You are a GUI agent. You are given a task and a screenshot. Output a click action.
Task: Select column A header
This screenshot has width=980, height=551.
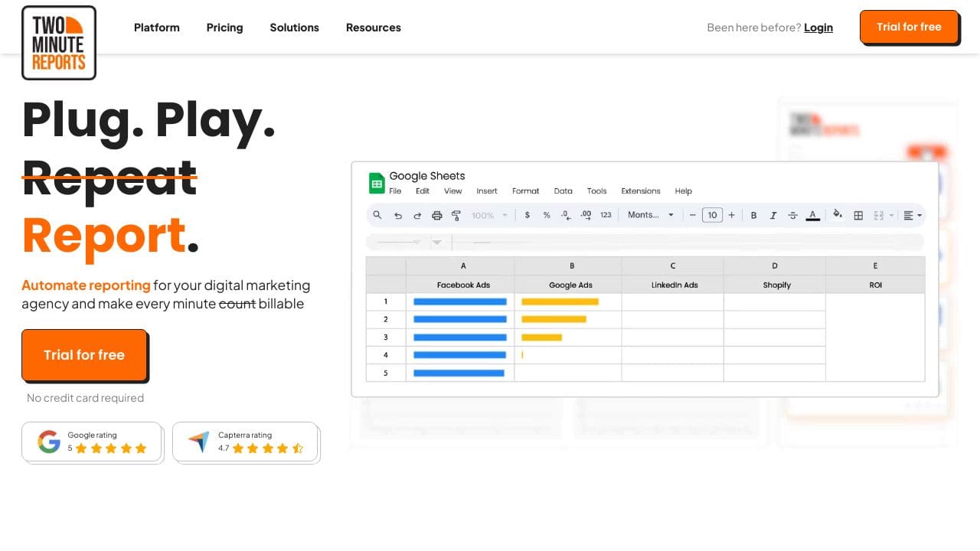460,266
